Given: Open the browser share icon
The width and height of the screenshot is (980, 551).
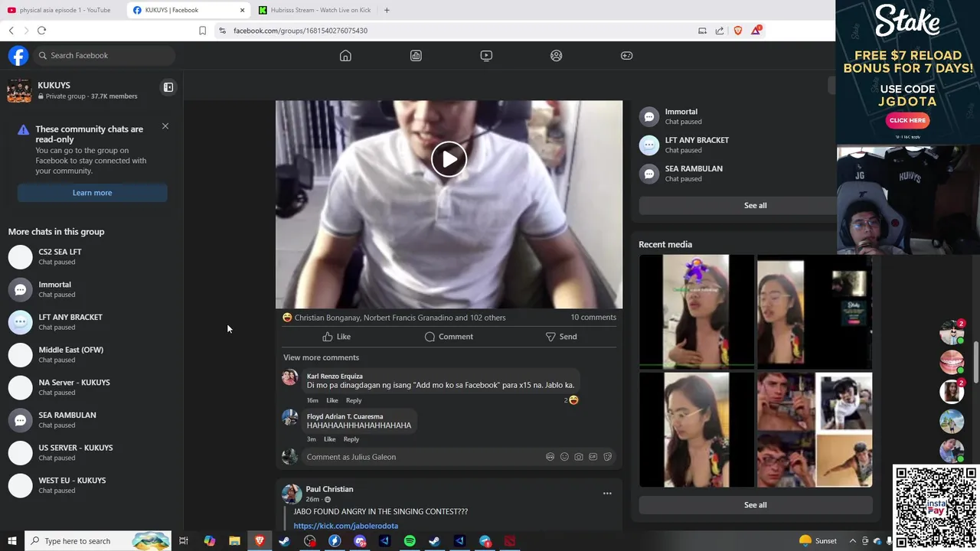Looking at the screenshot, I should click(x=720, y=31).
